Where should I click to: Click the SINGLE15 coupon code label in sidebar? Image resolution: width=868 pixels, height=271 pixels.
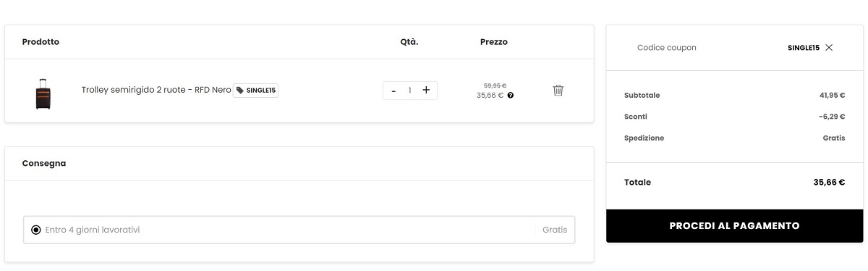pos(803,47)
